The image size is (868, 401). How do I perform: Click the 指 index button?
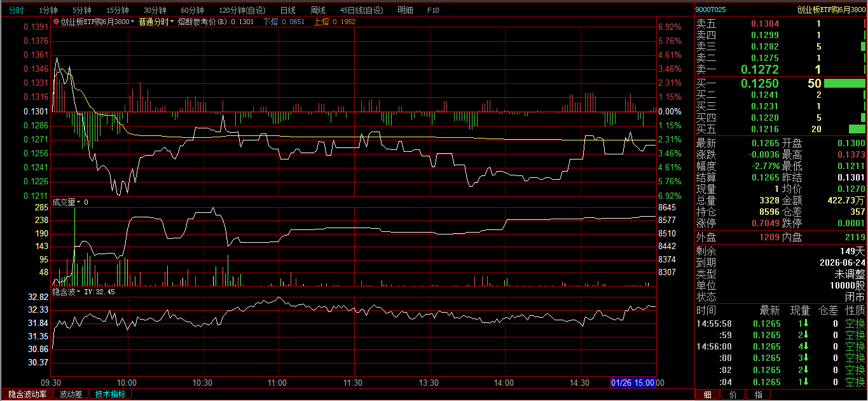tap(758, 395)
